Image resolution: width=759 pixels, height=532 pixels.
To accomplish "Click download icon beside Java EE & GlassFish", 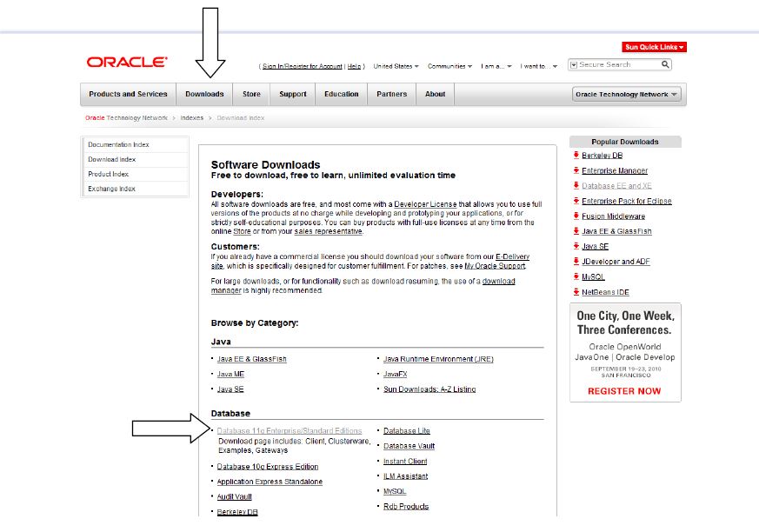I will [576, 231].
